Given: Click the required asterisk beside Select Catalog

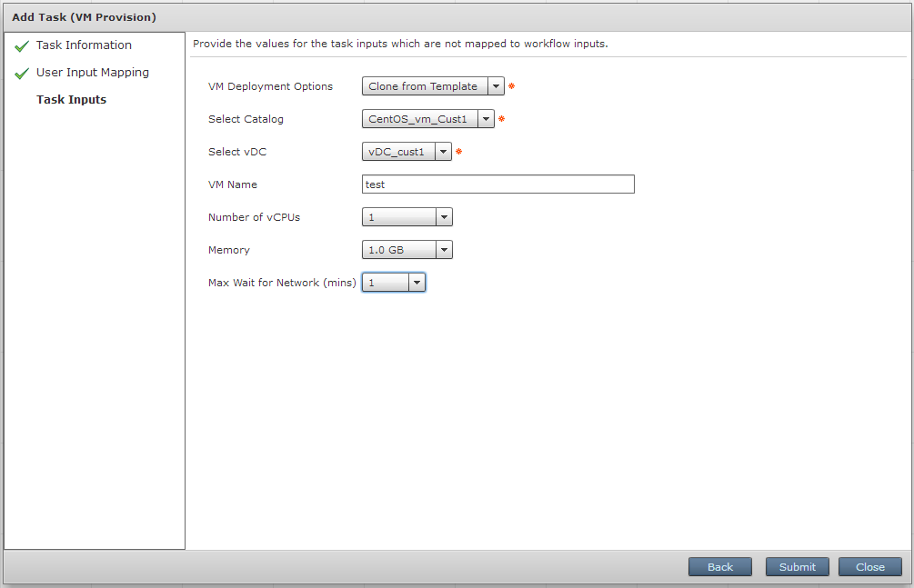Looking at the screenshot, I should 501,117.
